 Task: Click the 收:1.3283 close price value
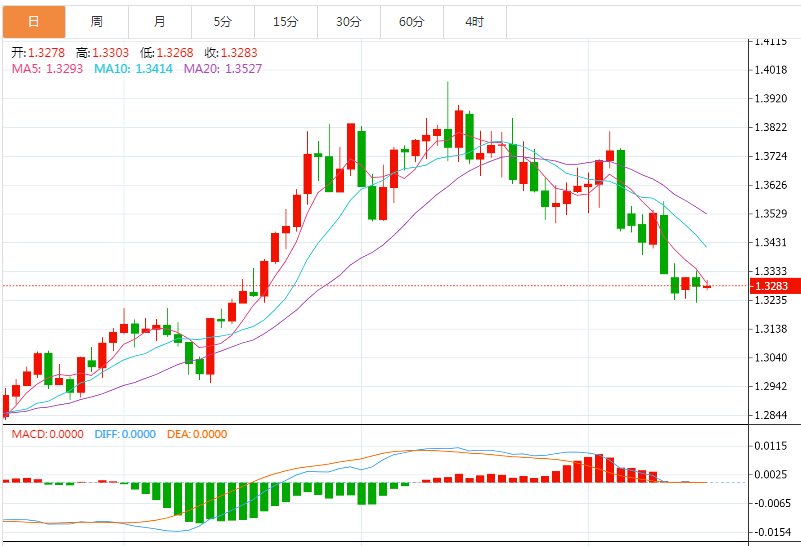(231, 53)
